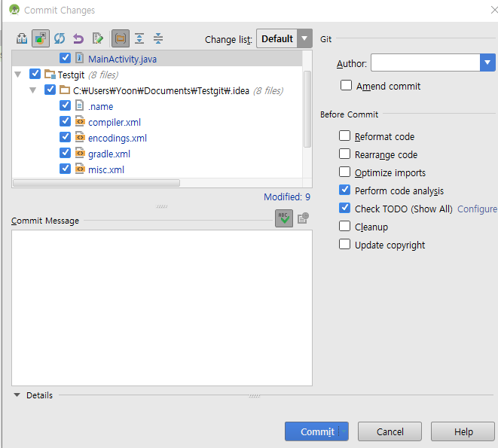Screen dimensions: 498x448
Task: Click the file list horizontal scrollbar
Action: coord(96,183)
